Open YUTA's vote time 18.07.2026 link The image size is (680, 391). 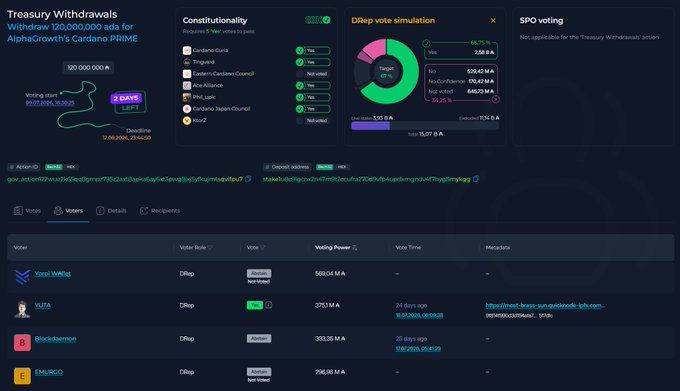(419, 315)
